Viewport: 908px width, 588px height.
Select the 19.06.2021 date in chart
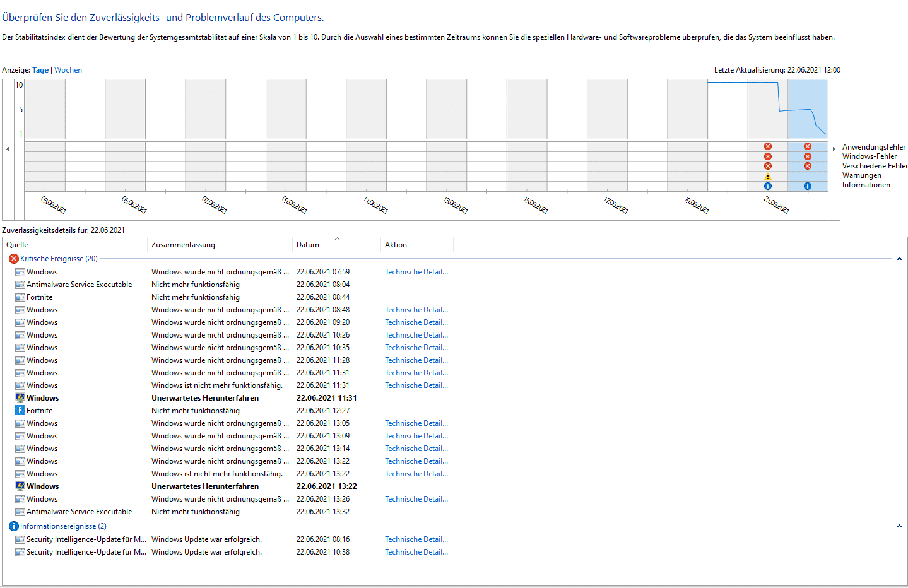tap(697, 204)
